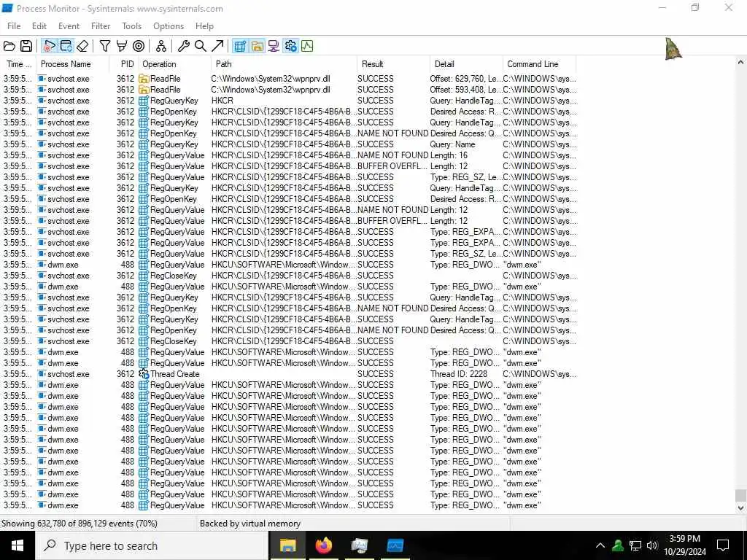This screenshot has height=560, width=747.
Task: Save events using the floppy disk icon
Action: [26, 46]
